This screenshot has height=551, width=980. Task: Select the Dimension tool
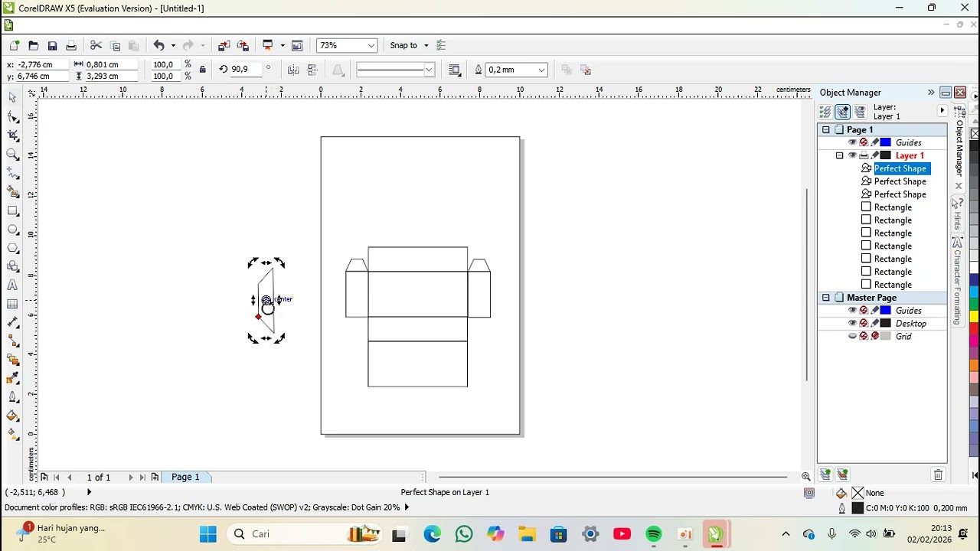tap(12, 322)
